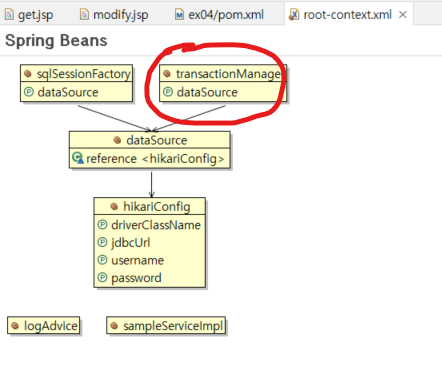Click the hikariConfig bean icon
The image size is (442, 390).
(x=114, y=207)
